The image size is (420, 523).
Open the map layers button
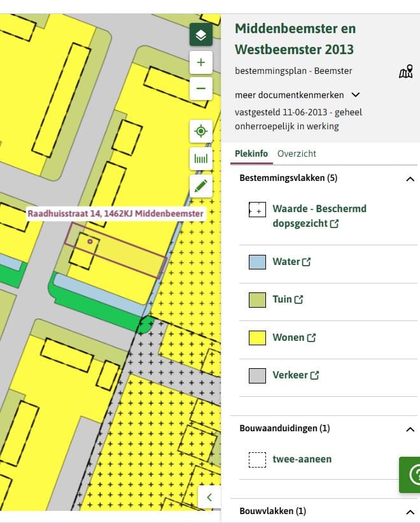pyautogui.click(x=200, y=34)
